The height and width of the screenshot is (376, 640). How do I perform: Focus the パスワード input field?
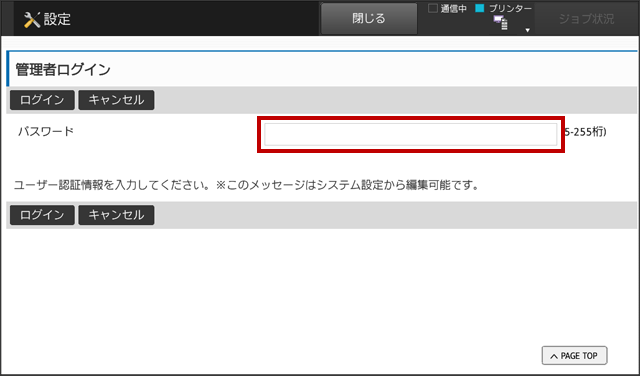click(411, 134)
